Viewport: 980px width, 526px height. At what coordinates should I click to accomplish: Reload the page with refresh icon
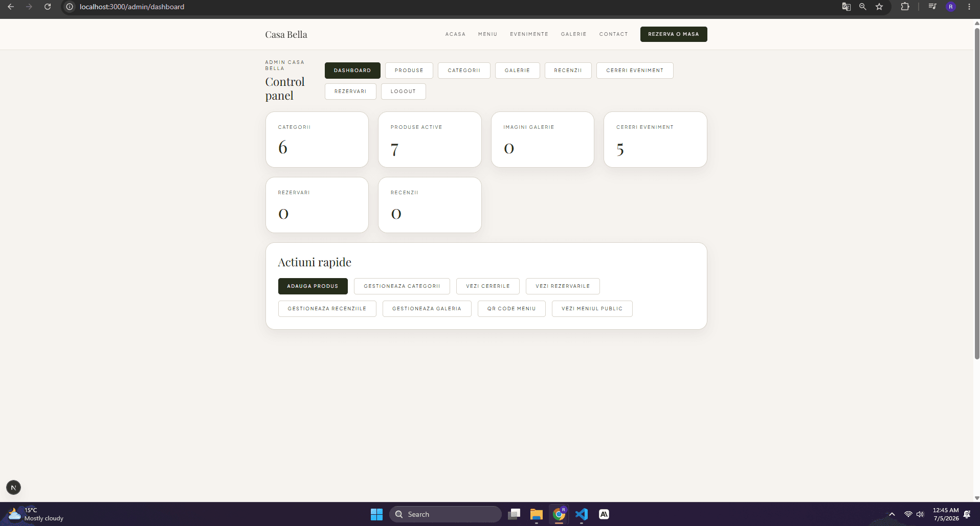tap(48, 7)
